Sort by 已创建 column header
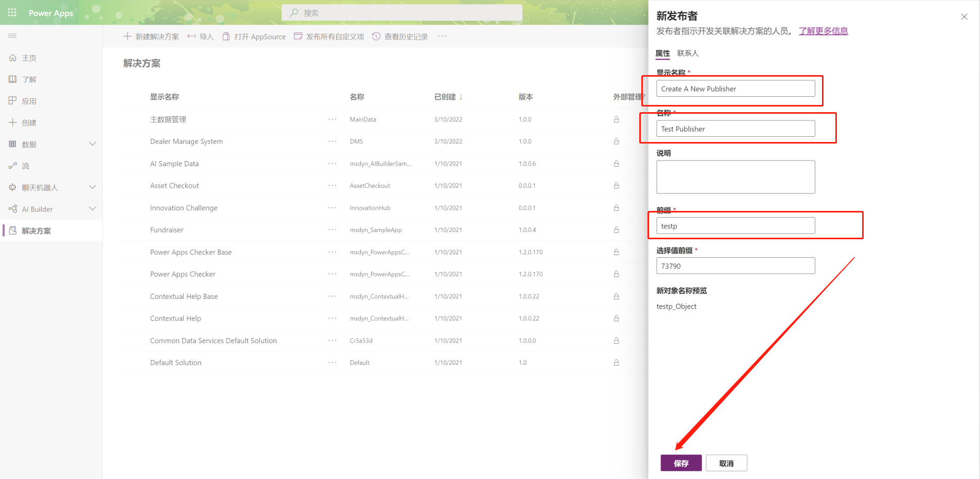 448,97
